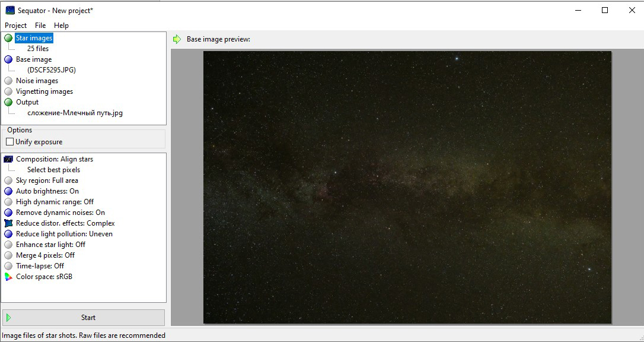Click the green Star images status icon
This screenshot has width=644, height=342.
(x=8, y=38)
